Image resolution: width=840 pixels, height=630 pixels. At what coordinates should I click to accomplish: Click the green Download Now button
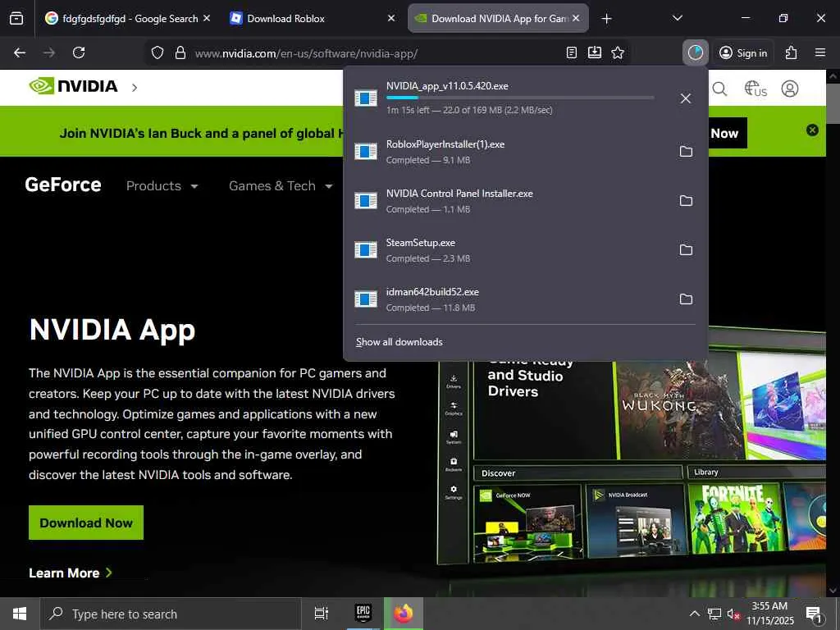86,523
